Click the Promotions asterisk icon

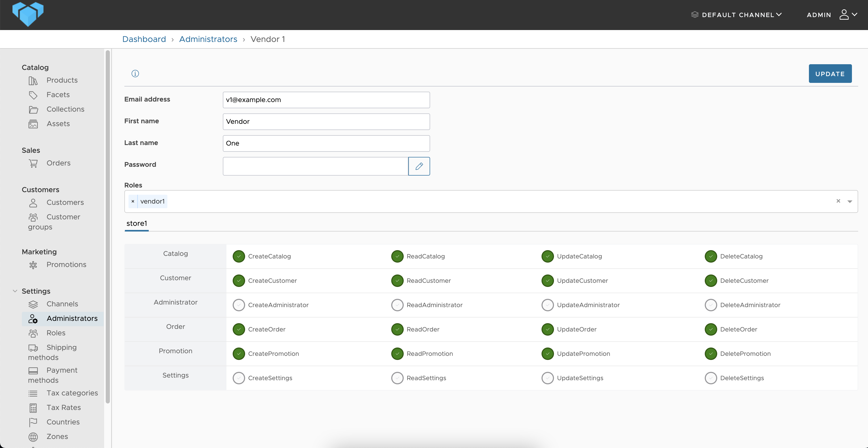point(33,265)
